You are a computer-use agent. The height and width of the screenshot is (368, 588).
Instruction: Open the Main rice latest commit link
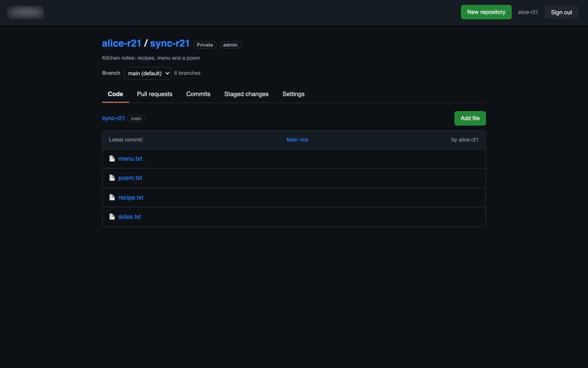[297, 140]
